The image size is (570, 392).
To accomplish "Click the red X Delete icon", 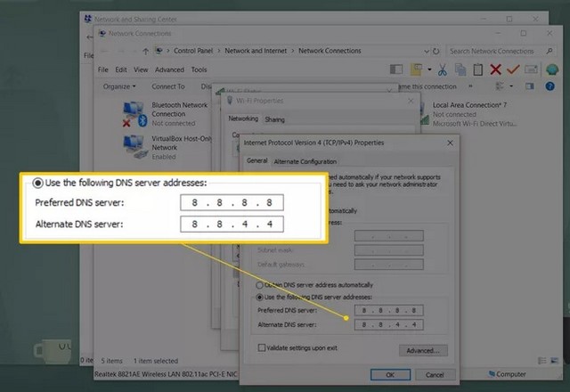I will click(x=497, y=69).
